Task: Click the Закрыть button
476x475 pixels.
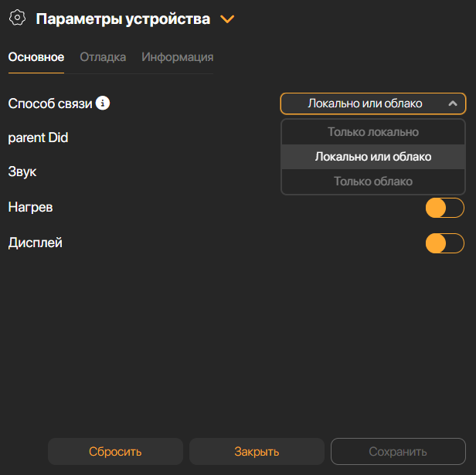Action: click(x=257, y=452)
